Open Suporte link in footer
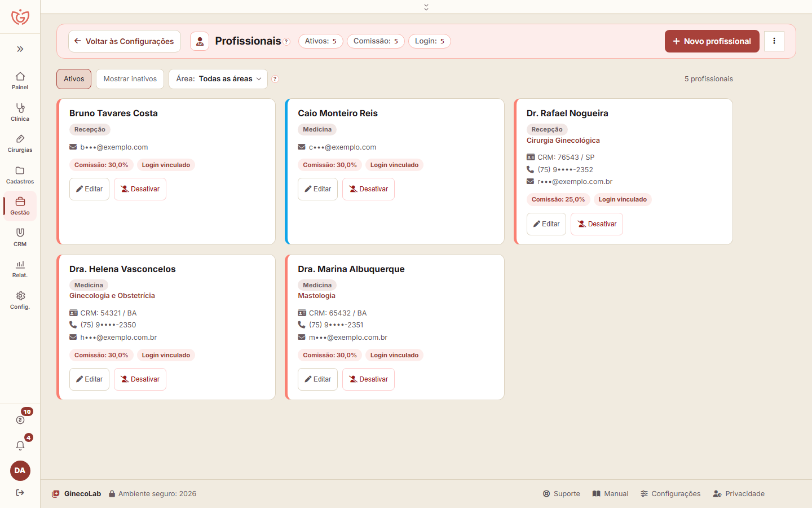Image resolution: width=812 pixels, height=508 pixels. 561,494
